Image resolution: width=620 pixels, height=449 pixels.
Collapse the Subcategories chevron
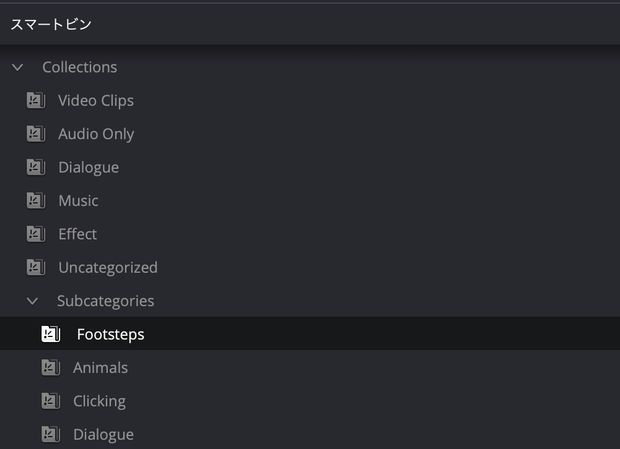(32, 301)
